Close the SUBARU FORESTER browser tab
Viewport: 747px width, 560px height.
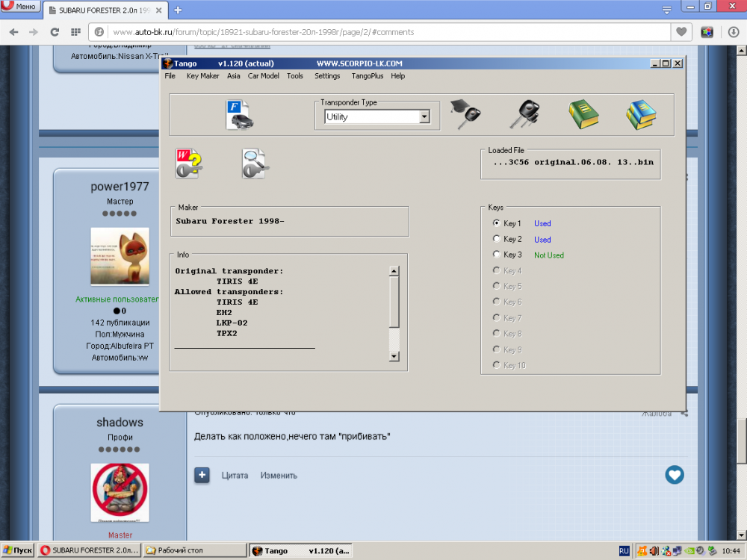159,10
